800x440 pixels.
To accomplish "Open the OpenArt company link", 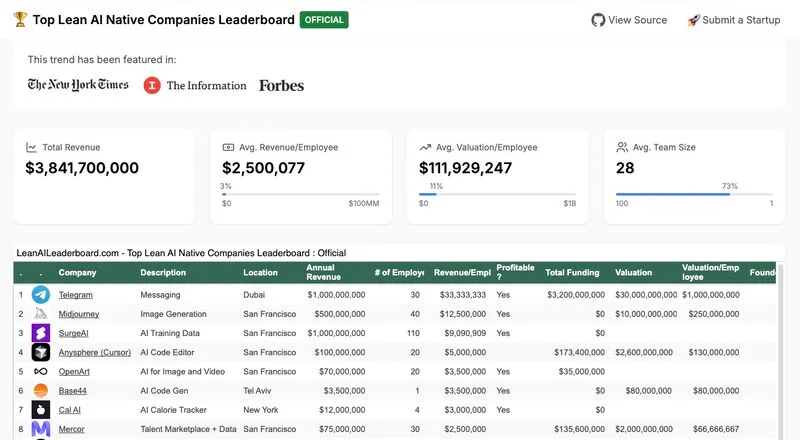I will point(74,372).
